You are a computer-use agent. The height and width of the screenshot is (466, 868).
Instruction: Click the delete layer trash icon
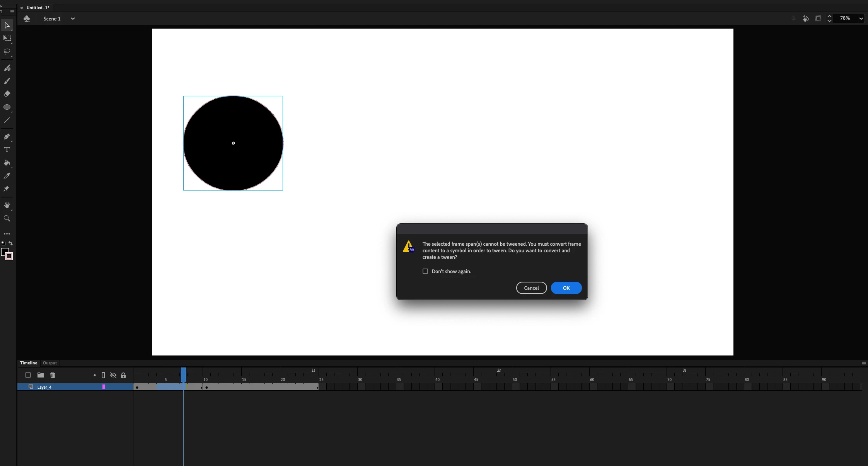click(x=53, y=375)
